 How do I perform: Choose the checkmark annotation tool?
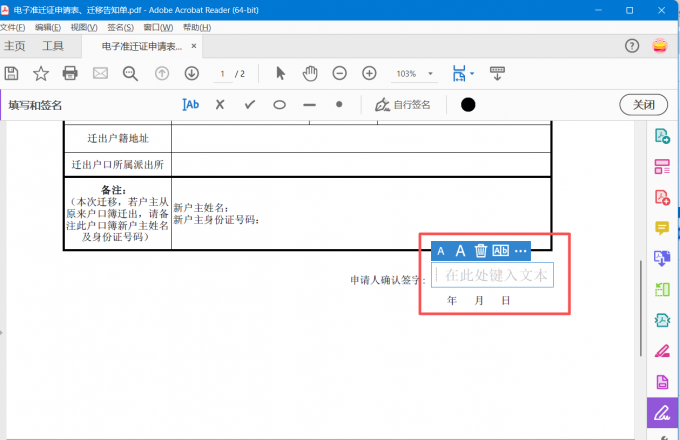pyautogui.click(x=250, y=104)
